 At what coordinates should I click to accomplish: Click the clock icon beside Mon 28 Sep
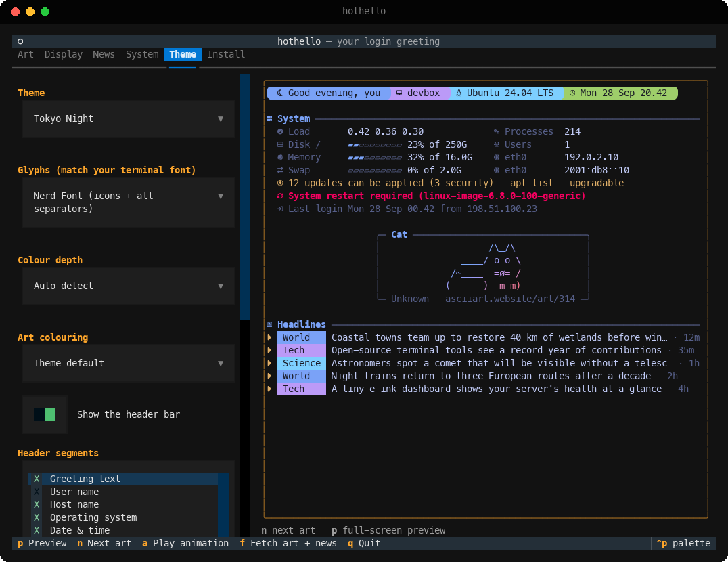pyautogui.click(x=572, y=93)
